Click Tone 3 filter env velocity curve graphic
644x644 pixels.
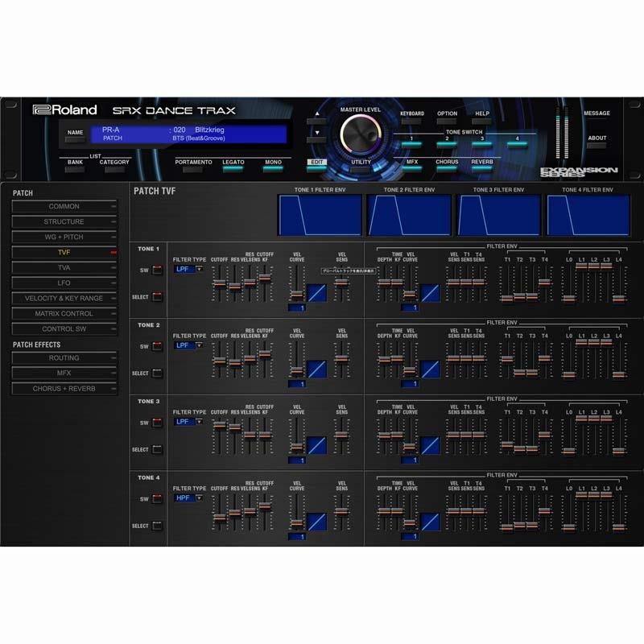click(430, 446)
